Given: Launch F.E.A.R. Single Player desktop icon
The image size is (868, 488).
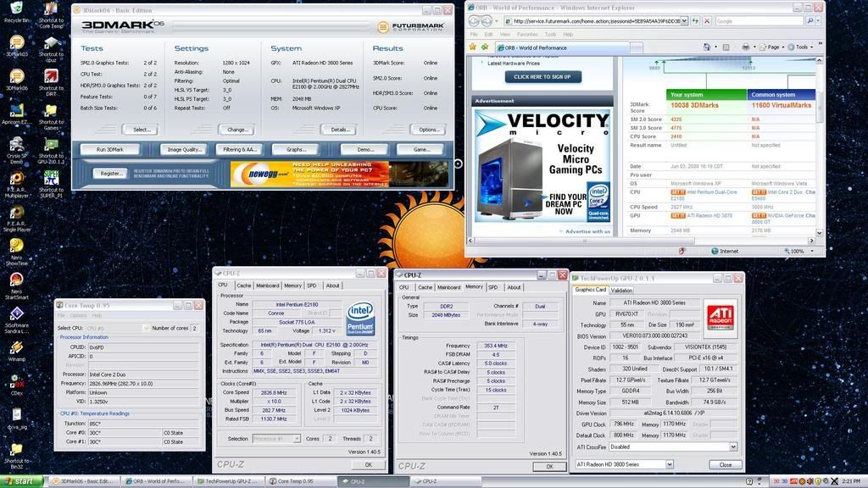Looking at the screenshot, I should (17, 219).
